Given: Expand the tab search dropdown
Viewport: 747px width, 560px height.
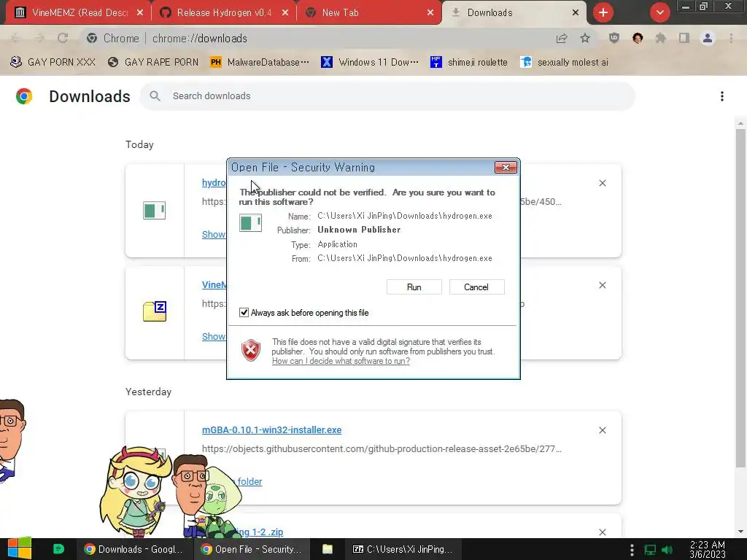Looking at the screenshot, I should [x=659, y=12].
